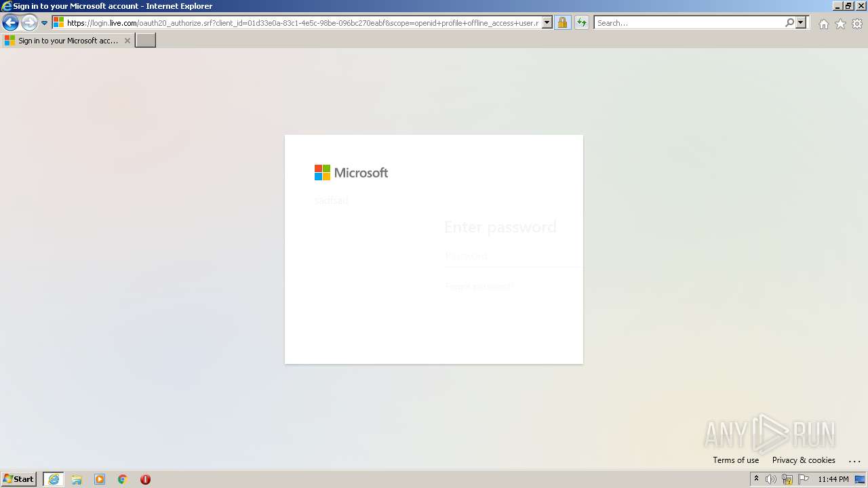The width and height of the screenshot is (868, 488).
Task: Open Windows Explorer folder taskbar icon
Action: (x=77, y=479)
